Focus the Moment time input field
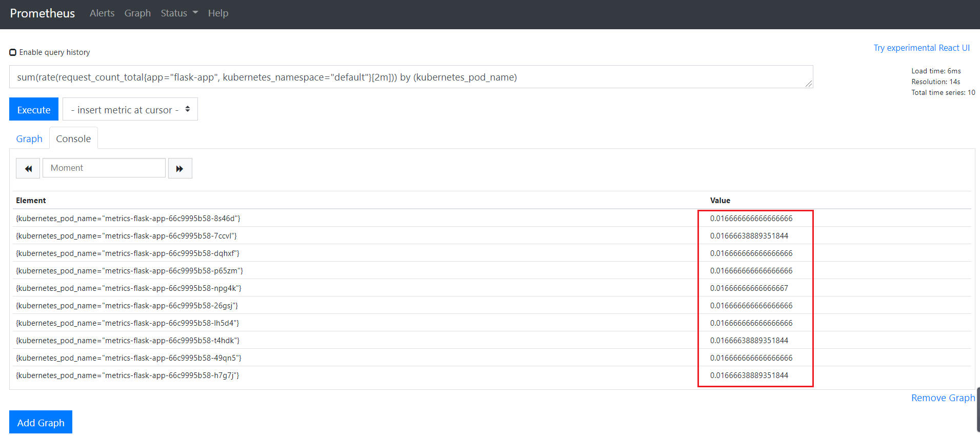The height and width of the screenshot is (436, 980). 104,168
